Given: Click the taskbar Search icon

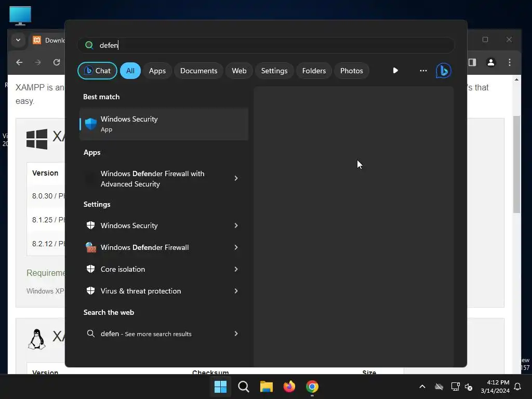Looking at the screenshot, I should [244, 387].
